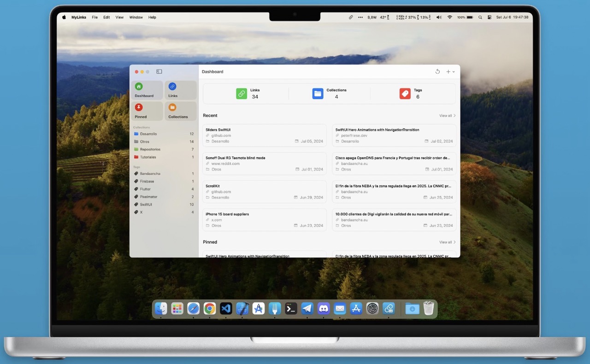The width and height of the screenshot is (590, 364).
Task: Open the MyLinks application menu
Action: [78, 17]
